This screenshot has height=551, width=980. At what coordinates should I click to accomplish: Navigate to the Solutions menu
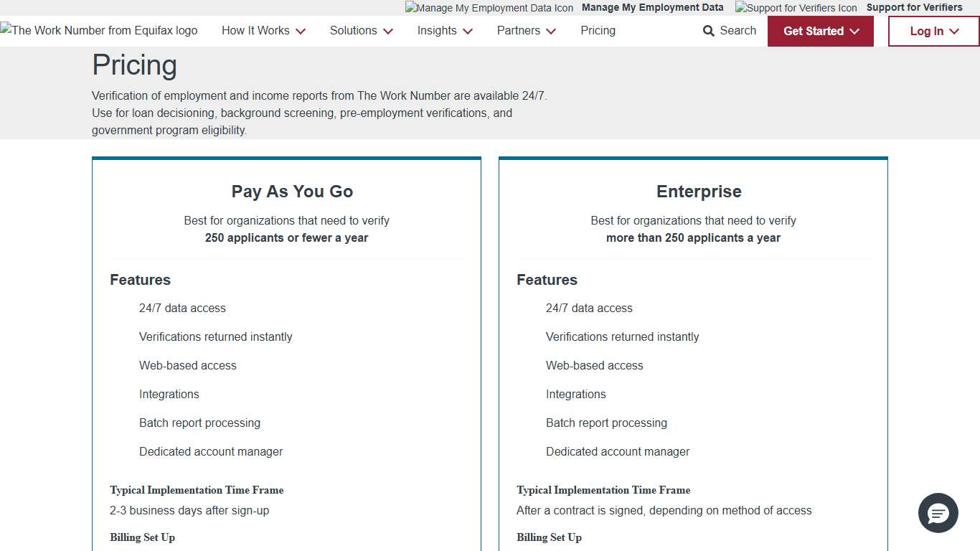point(354,31)
